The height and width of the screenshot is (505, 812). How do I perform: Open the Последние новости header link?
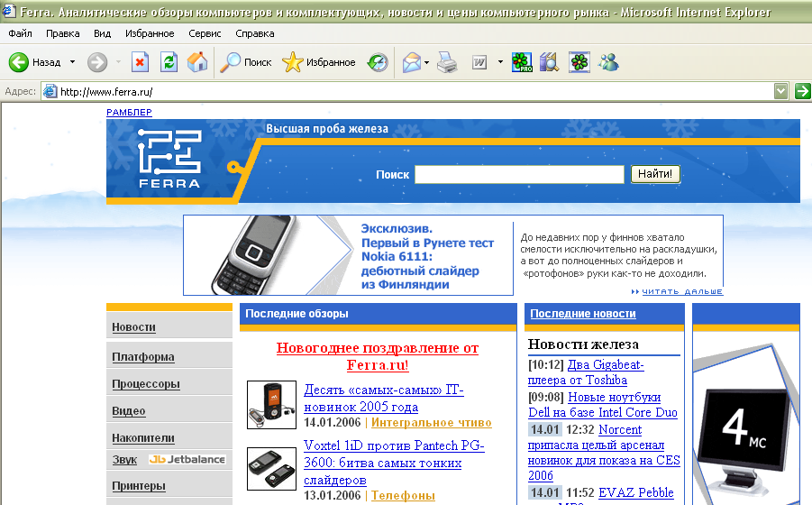click(583, 313)
